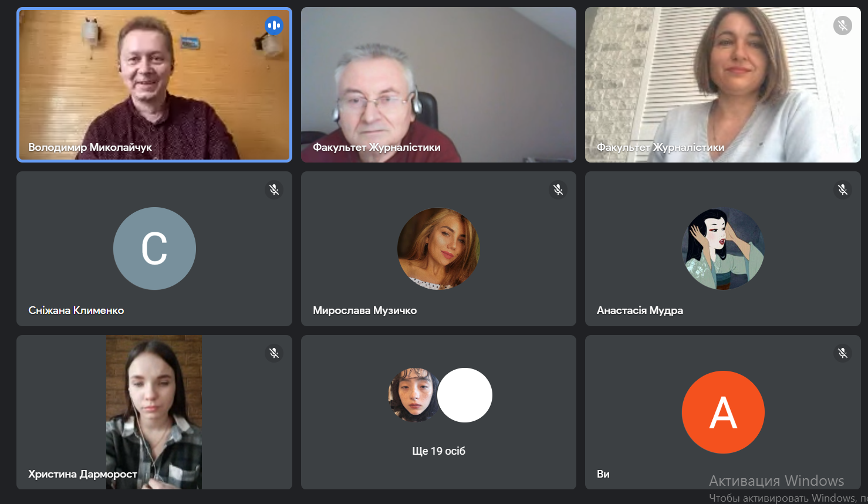Click the muted microphone icon on Сніжана Клименко's tile
Viewport: 868px width, 504px height.
[273, 190]
